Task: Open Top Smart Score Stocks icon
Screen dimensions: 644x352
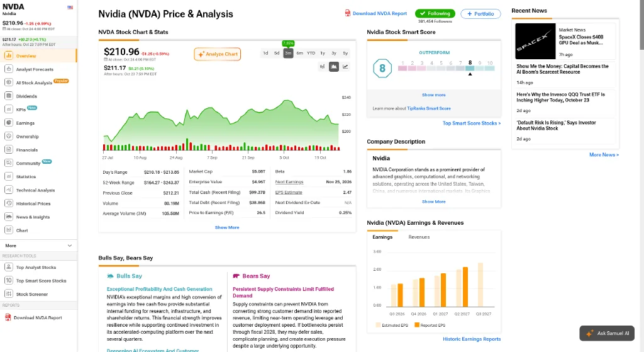Action: pyautogui.click(x=9, y=280)
